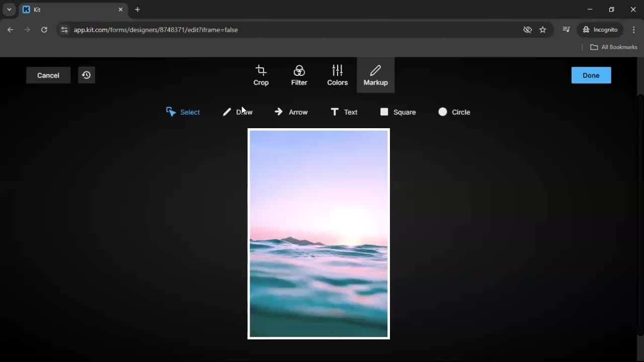Open the Colors adjustment tool
Image resolution: width=644 pixels, height=362 pixels.
[337, 75]
